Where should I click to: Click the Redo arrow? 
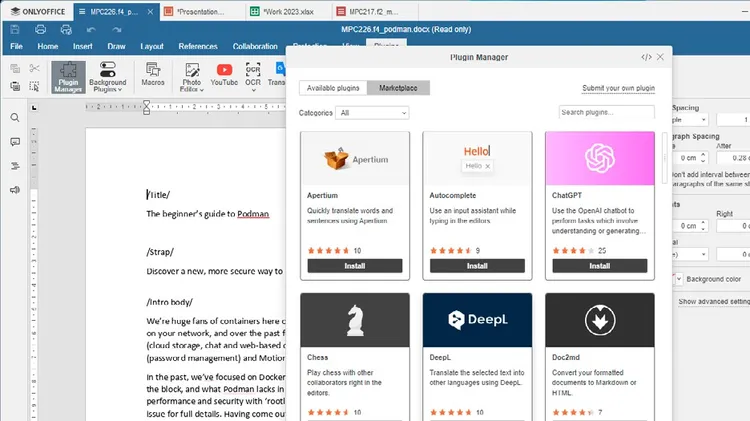point(117,30)
